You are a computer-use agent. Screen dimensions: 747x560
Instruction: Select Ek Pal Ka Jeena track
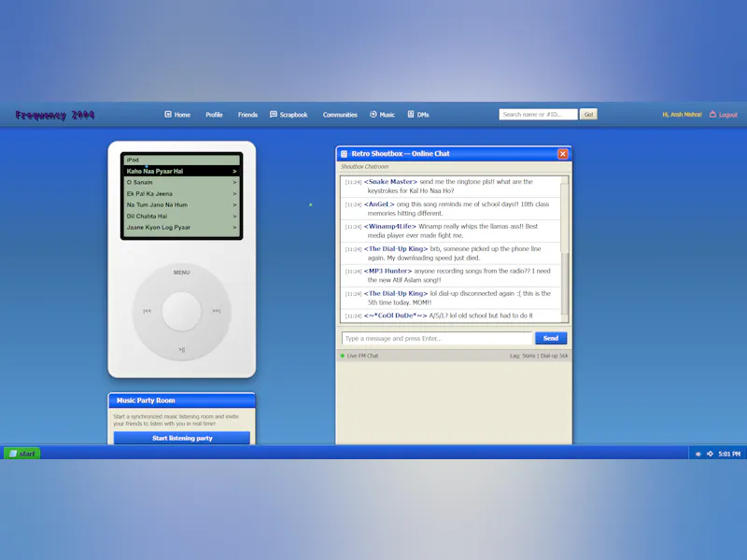click(x=181, y=194)
